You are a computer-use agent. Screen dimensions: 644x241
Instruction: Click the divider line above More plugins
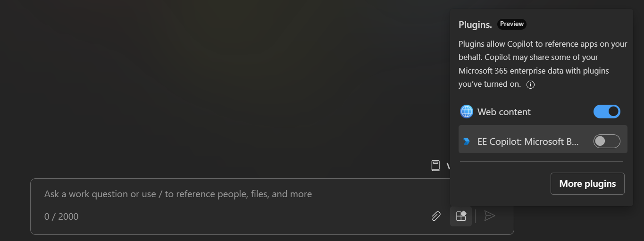click(x=541, y=162)
